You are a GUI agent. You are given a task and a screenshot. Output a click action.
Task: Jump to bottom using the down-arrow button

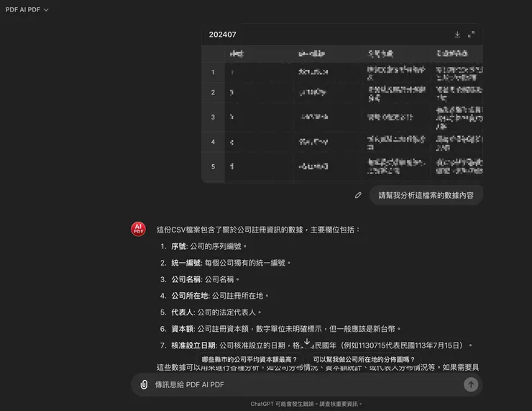pyautogui.click(x=307, y=342)
